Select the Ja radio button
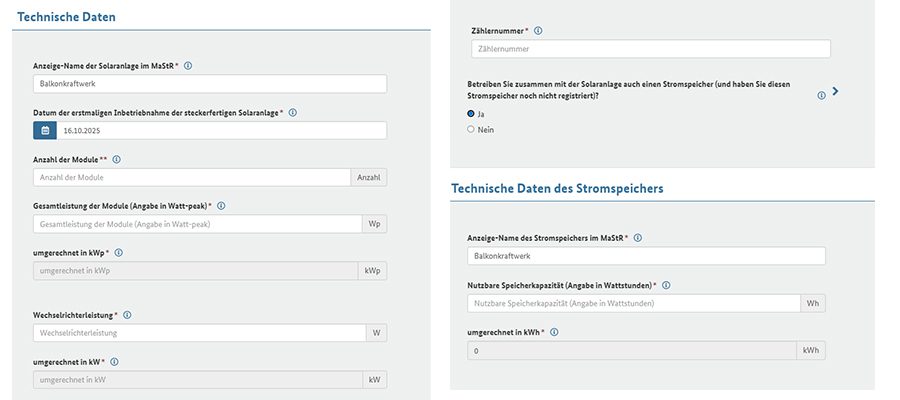 point(471,114)
